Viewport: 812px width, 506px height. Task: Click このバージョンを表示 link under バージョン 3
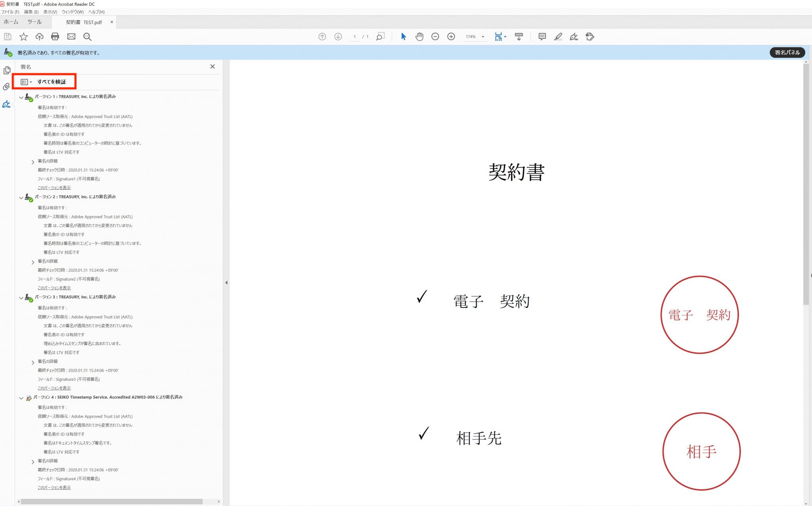[54, 388]
